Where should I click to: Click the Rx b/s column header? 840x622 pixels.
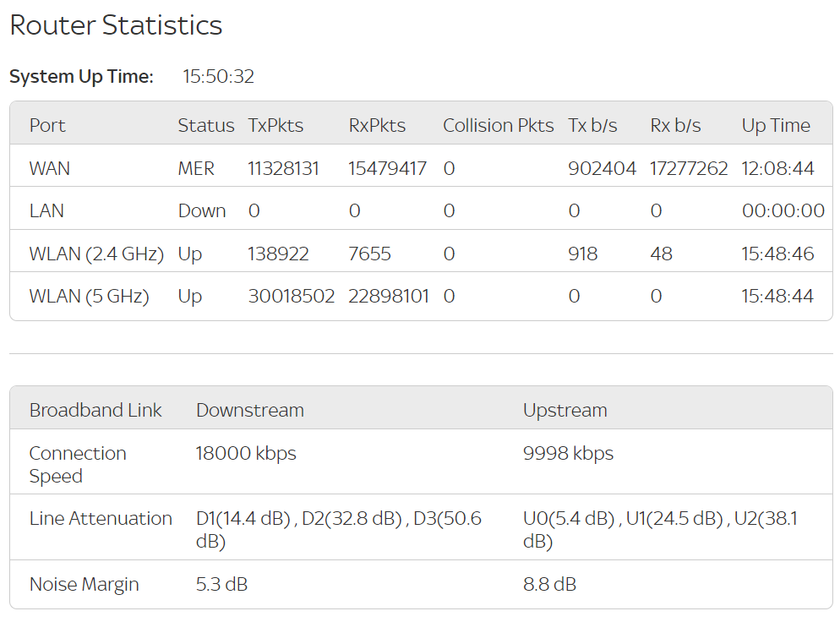point(675,125)
